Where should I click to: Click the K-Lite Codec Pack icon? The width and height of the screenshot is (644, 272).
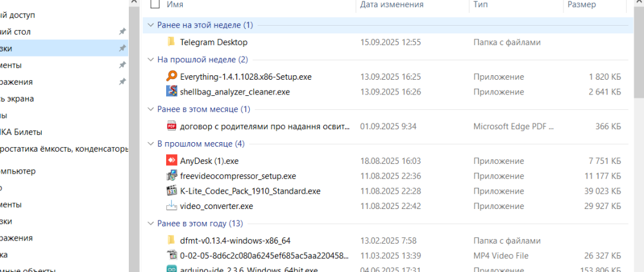tap(171, 191)
